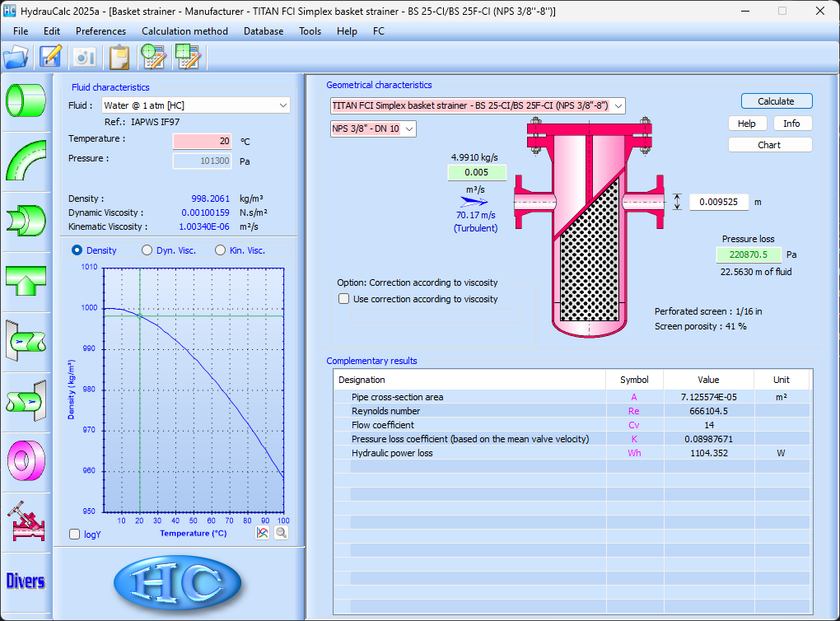Select the Dyn. Visc. radio button
This screenshot has height=621, width=840.
(x=147, y=250)
